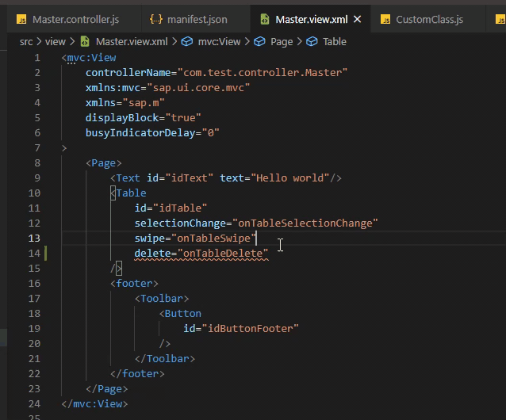The image size is (506, 420).
Task: Open the manifest.json tab
Action: (196, 20)
